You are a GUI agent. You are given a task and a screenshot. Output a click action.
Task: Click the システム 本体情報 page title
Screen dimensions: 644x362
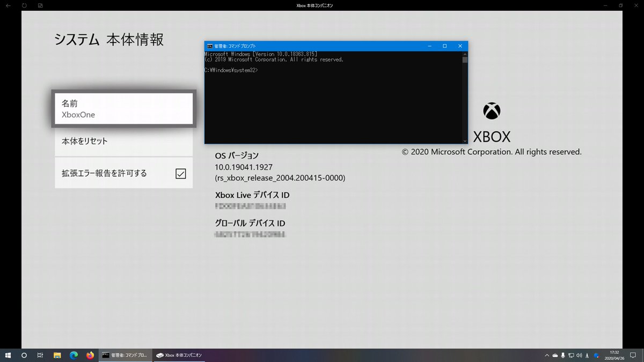(109, 40)
